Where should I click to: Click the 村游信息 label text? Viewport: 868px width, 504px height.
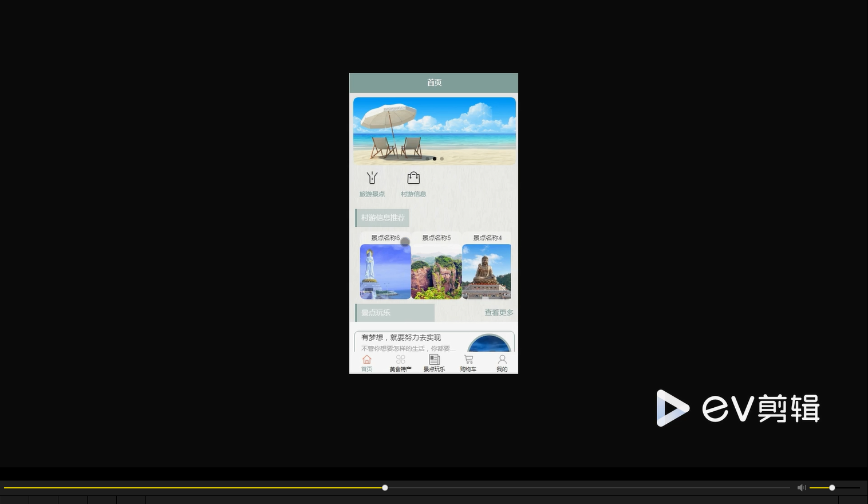pos(413,194)
